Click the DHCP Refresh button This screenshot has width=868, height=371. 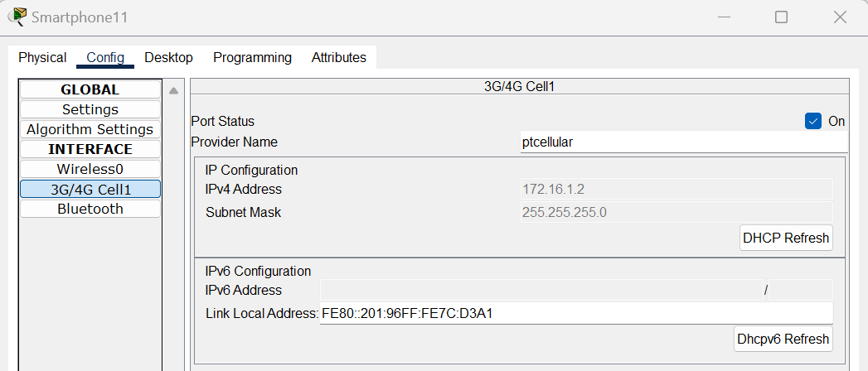(786, 238)
